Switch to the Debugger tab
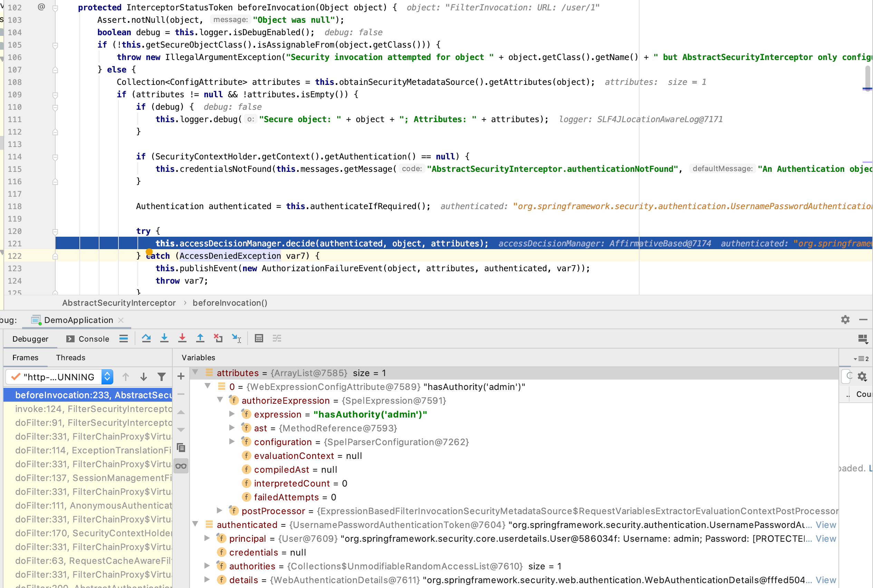 [x=30, y=339]
